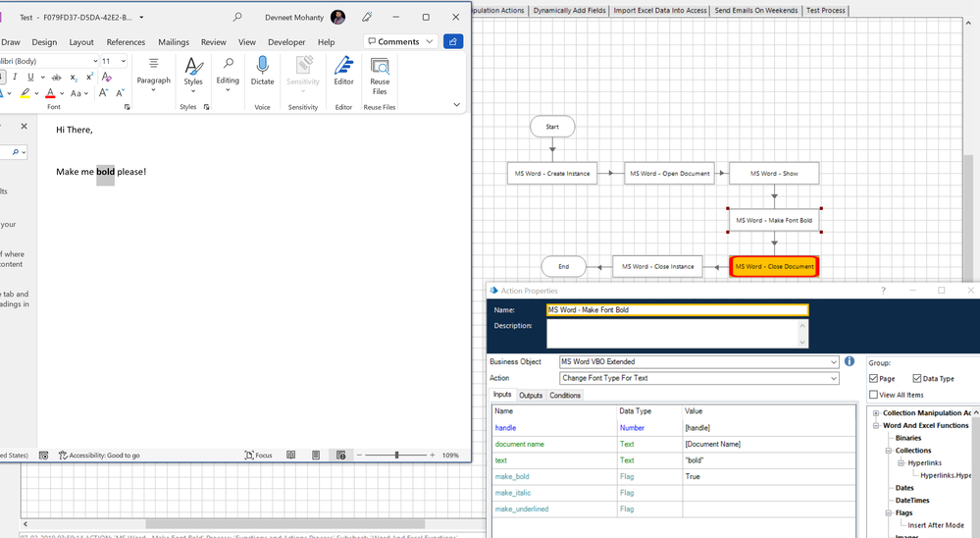The image size is (980, 538).
Task: Switch to Outputs tab in Action Properties
Action: pyautogui.click(x=531, y=396)
